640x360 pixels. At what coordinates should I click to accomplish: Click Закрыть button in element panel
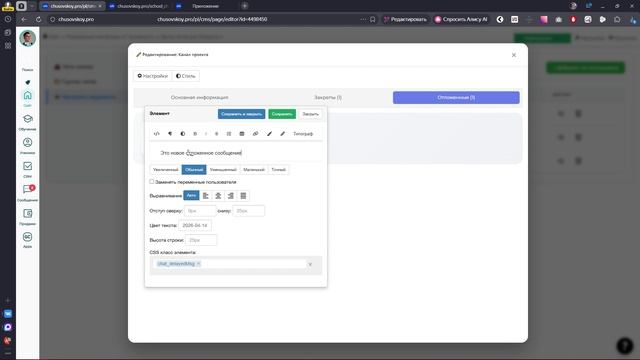[310, 114]
